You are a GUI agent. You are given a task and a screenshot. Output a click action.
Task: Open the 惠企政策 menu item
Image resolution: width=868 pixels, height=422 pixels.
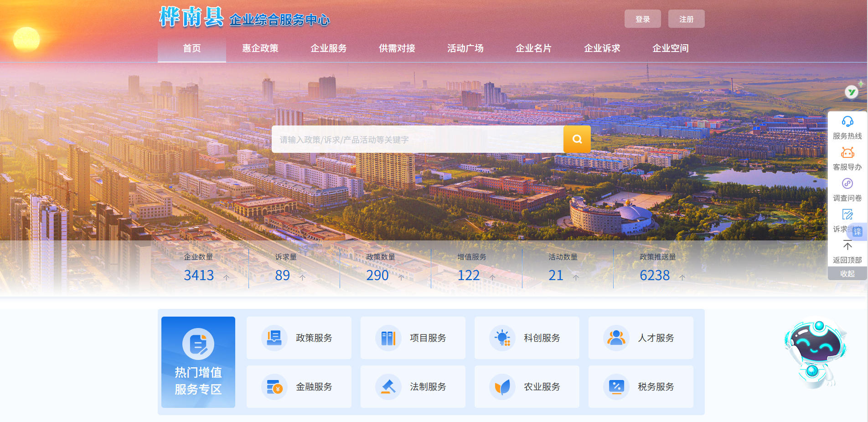[x=260, y=48]
